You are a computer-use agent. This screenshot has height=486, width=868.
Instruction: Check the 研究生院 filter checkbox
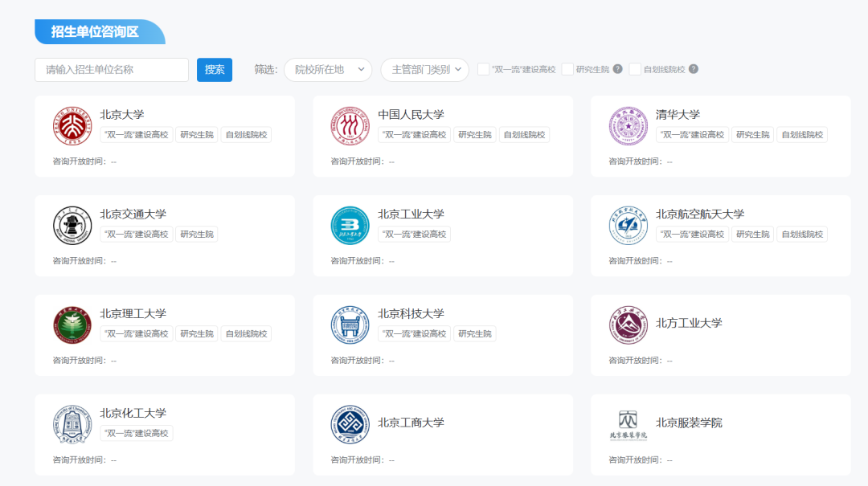pos(567,69)
